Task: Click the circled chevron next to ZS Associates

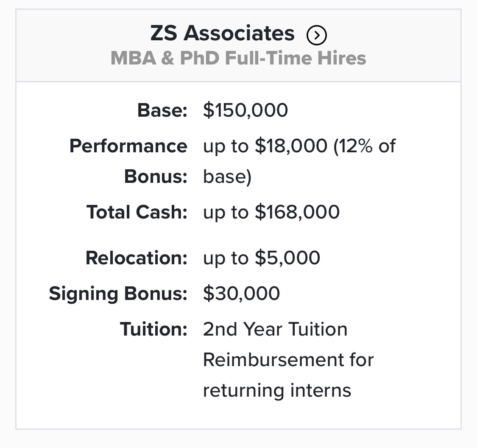Action: tap(316, 35)
